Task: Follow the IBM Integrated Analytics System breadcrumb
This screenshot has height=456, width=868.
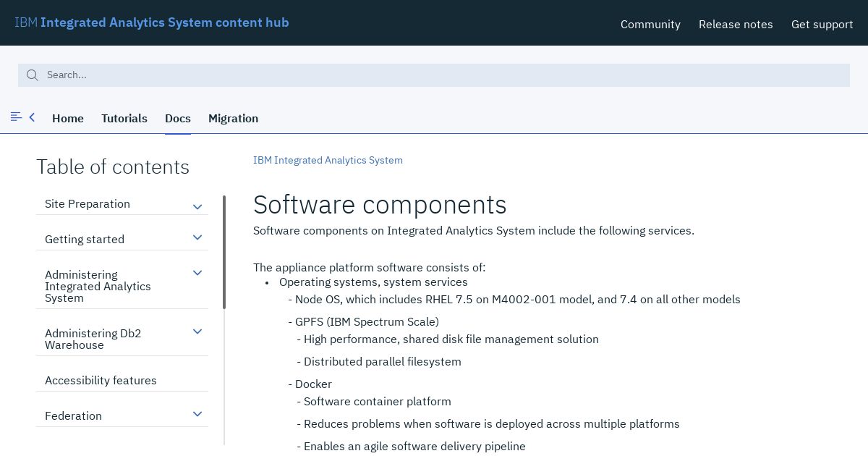Action: pos(328,160)
